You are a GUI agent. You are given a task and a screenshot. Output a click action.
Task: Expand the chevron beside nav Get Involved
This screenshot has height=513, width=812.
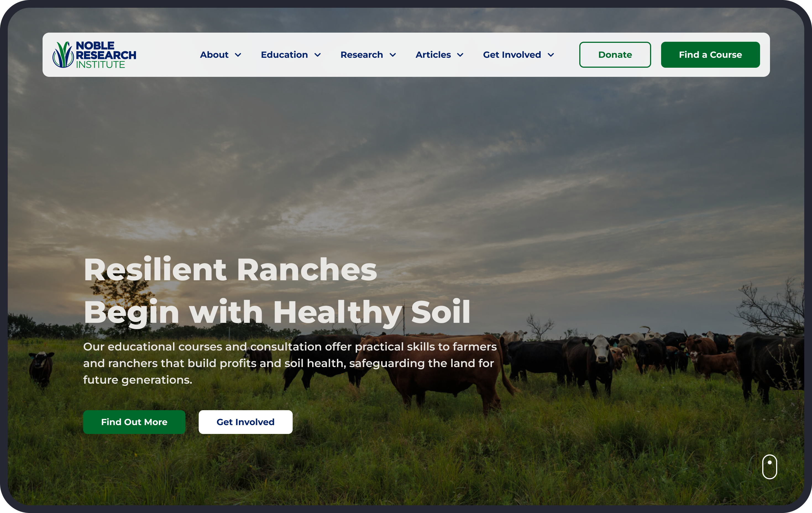click(551, 55)
